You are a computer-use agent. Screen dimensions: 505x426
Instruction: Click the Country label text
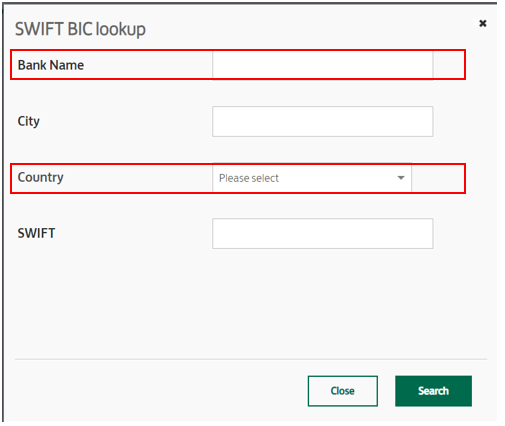pos(40,177)
